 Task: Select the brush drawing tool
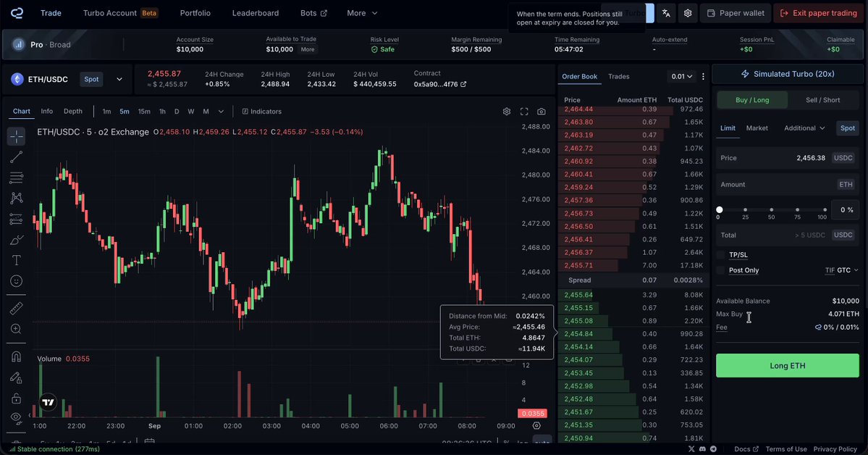tap(17, 239)
